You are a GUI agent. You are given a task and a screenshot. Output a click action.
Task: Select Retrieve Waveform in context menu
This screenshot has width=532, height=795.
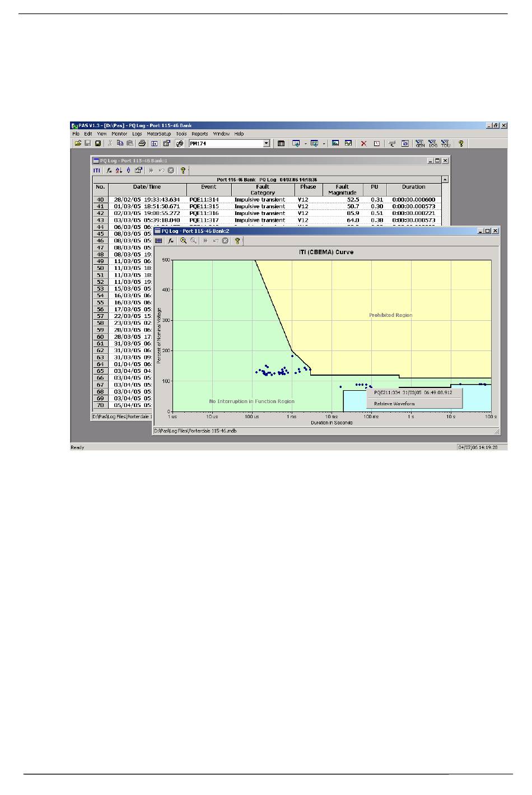pos(394,404)
